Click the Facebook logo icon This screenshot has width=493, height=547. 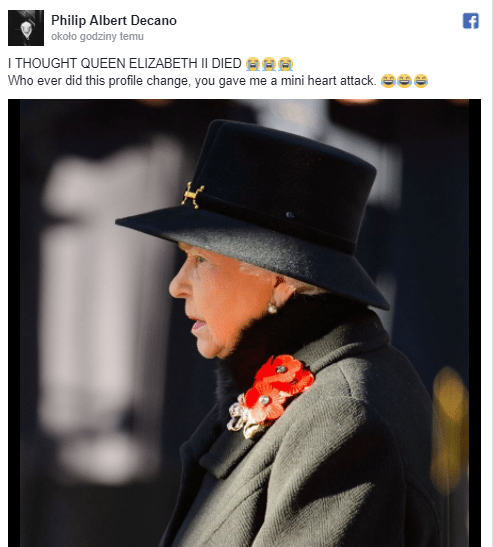point(470,21)
